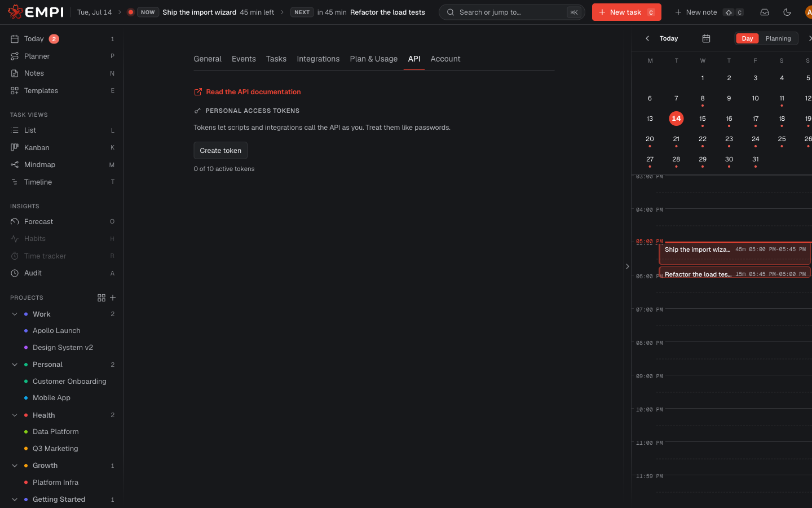Screen dimensions: 812x508
Task: Add a new project with plus icon
Action: click(x=113, y=297)
